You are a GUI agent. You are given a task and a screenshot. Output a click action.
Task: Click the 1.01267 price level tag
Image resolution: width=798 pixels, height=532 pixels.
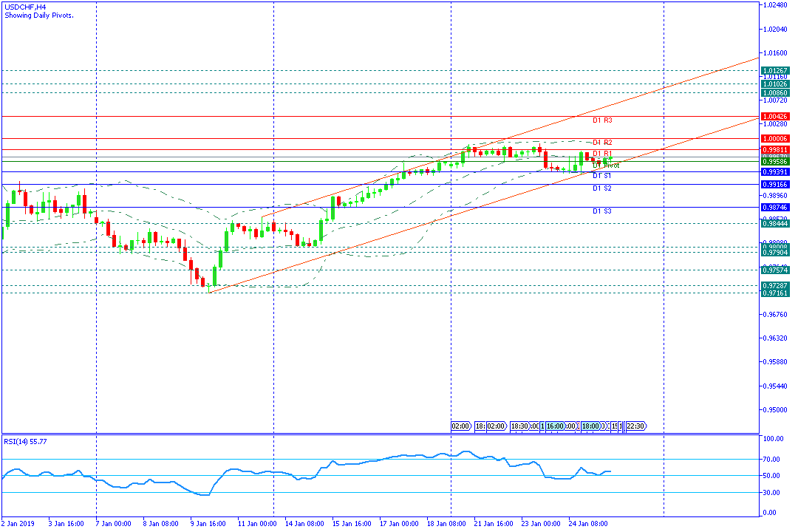[774, 71]
